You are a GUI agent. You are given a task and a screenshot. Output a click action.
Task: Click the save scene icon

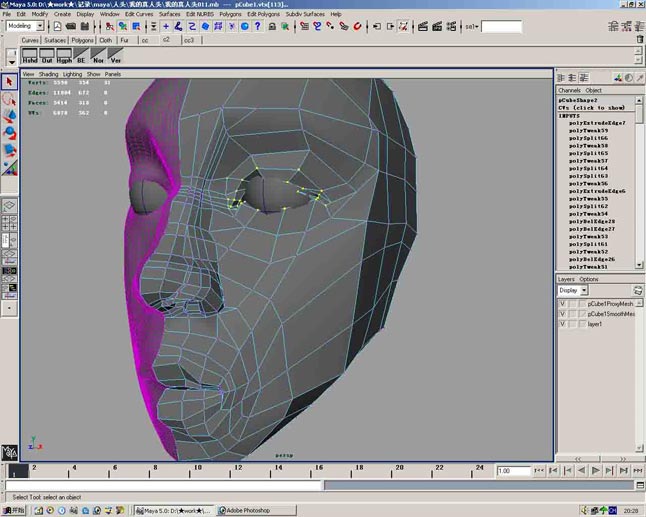(x=85, y=26)
